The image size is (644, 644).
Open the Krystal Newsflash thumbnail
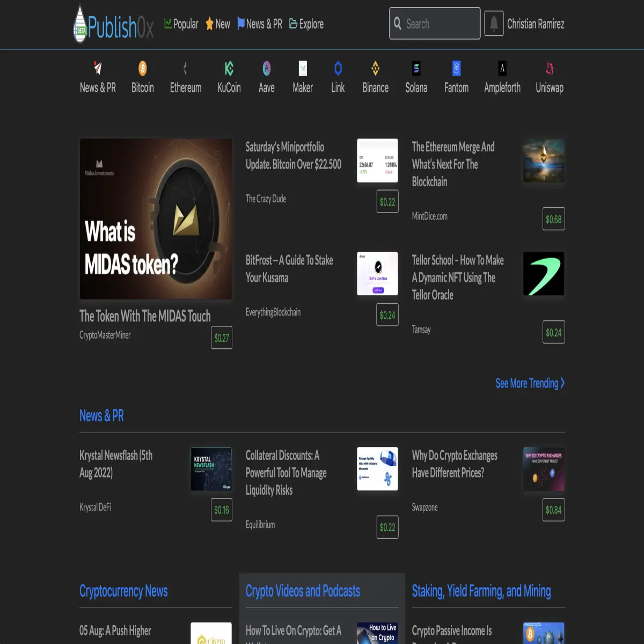(x=211, y=469)
